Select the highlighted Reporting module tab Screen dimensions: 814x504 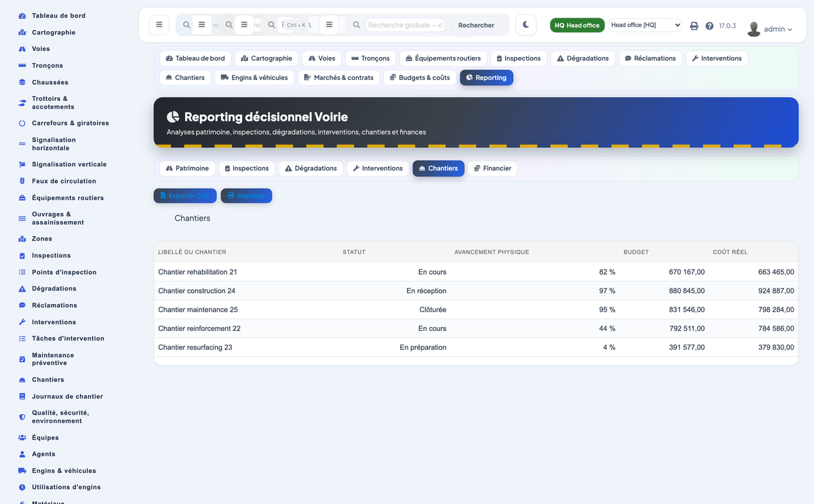[x=486, y=77]
